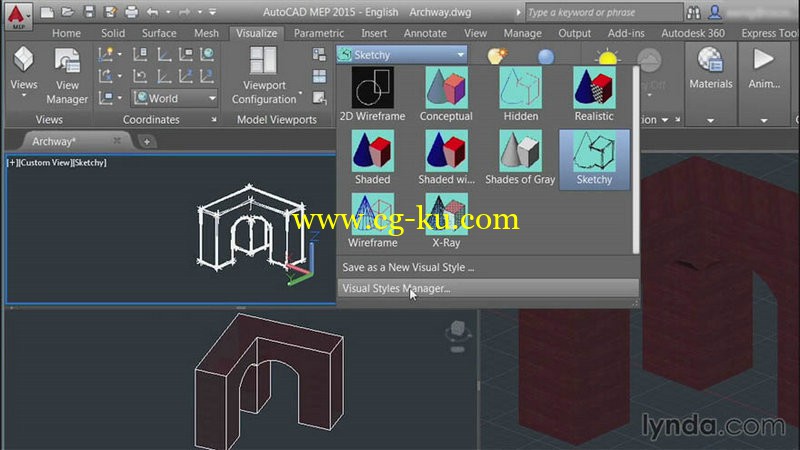Switch to the Autodesk 360 ribbon tab
This screenshot has height=450, width=800.
point(693,33)
